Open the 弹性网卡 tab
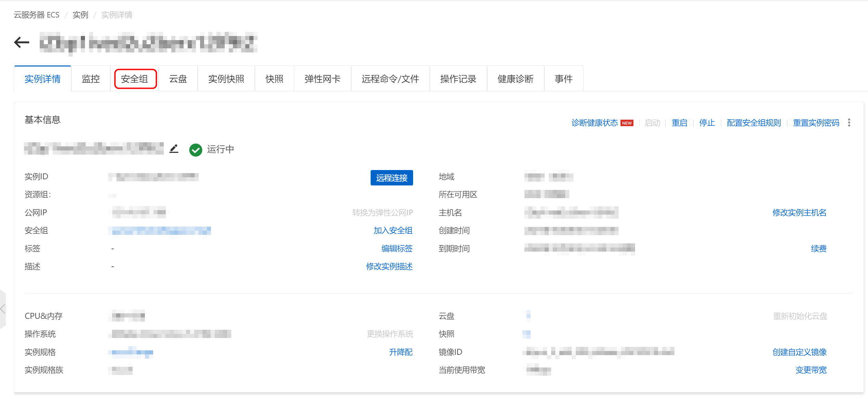The width and height of the screenshot is (868, 399). point(322,79)
